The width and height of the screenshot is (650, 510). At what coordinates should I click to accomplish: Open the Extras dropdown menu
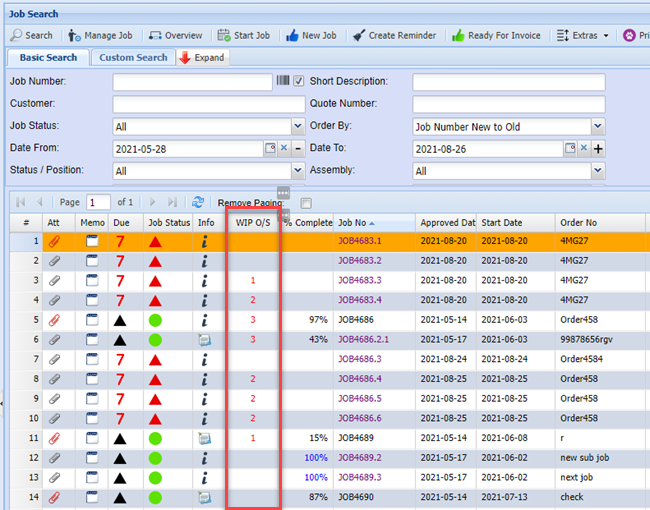[582, 35]
